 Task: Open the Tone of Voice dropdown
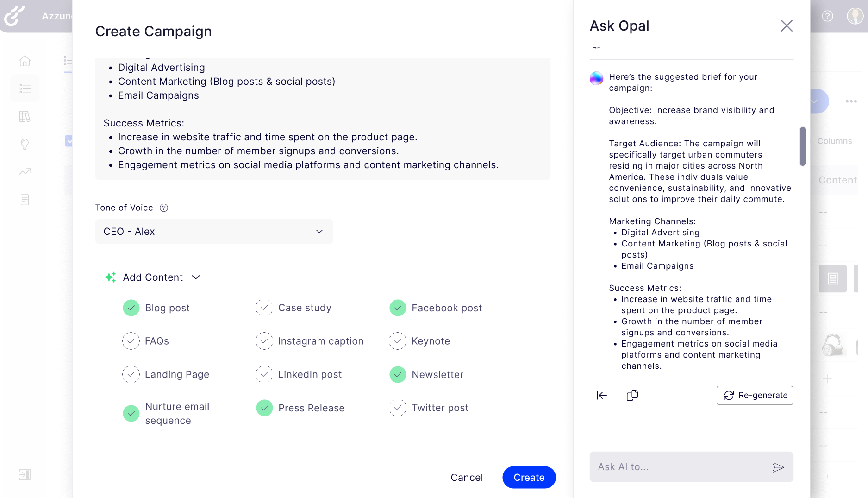point(214,232)
